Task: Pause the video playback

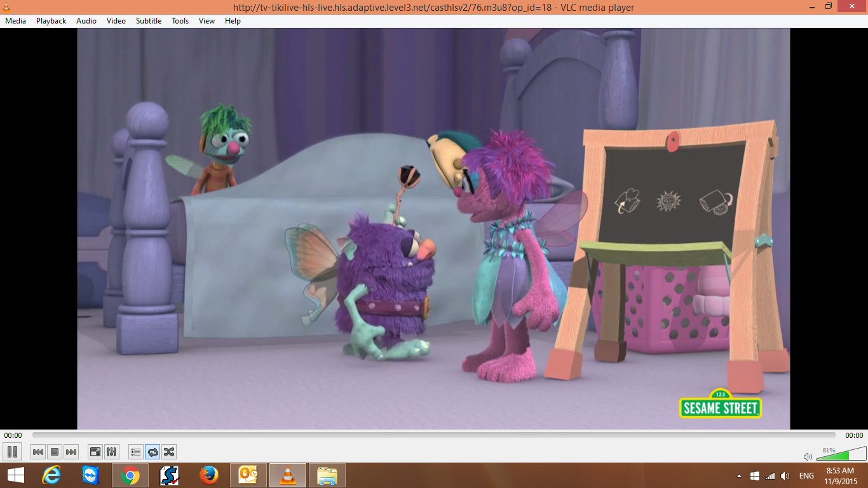Action: (x=12, y=452)
